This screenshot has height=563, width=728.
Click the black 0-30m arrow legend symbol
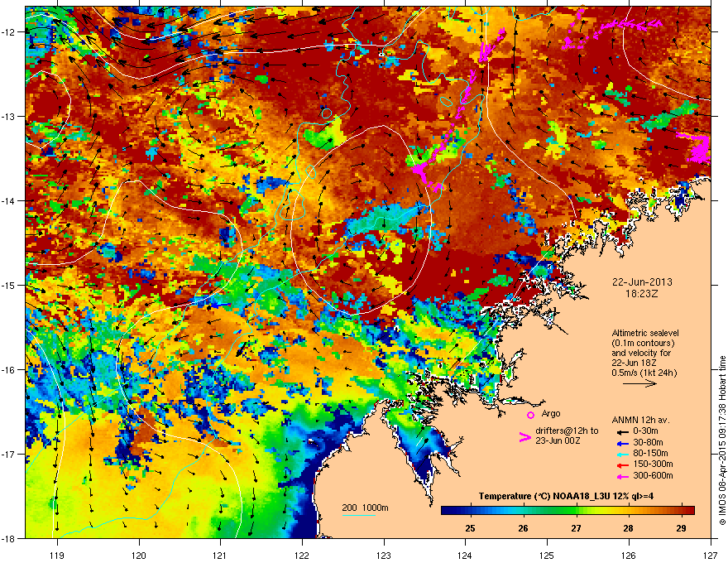623,431
